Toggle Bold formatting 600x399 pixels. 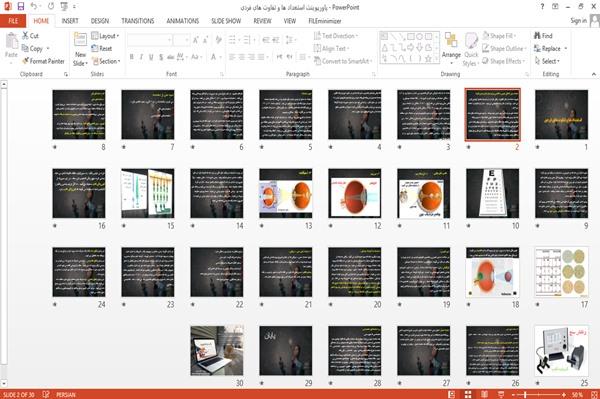click(132, 57)
